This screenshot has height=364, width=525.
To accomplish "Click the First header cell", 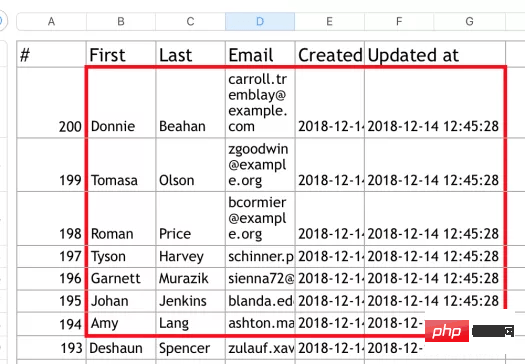I will tap(121, 54).
